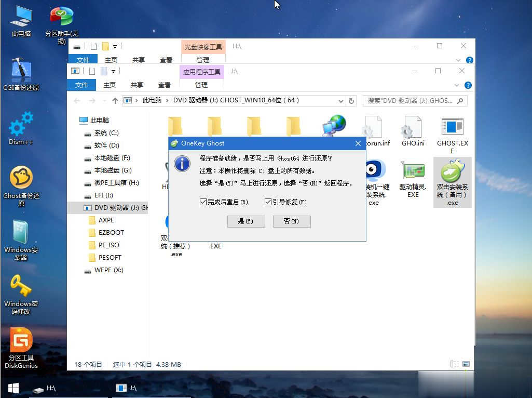The width and height of the screenshot is (532, 398).
Task: Open PE_ISO folder in tree
Action: pyautogui.click(x=108, y=245)
